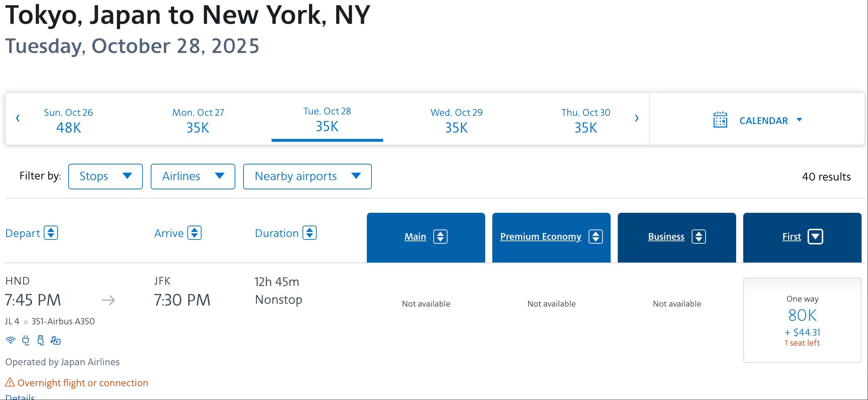This screenshot has width=868, height=400.
Task: Select the Mon, Oct 27 date tab
Action: (x=198, y=121)
